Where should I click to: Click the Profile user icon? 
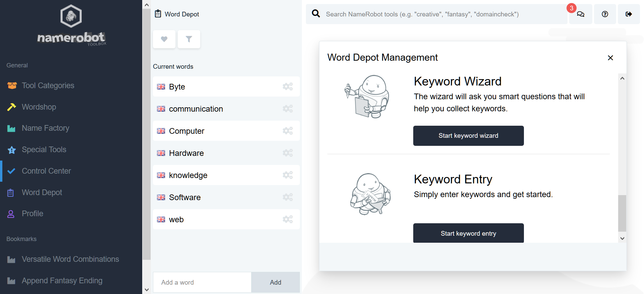click(11, 214)
